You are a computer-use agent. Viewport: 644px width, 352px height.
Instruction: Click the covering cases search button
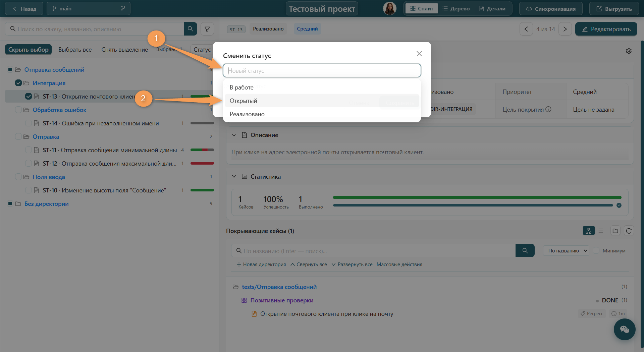[525, 250]
